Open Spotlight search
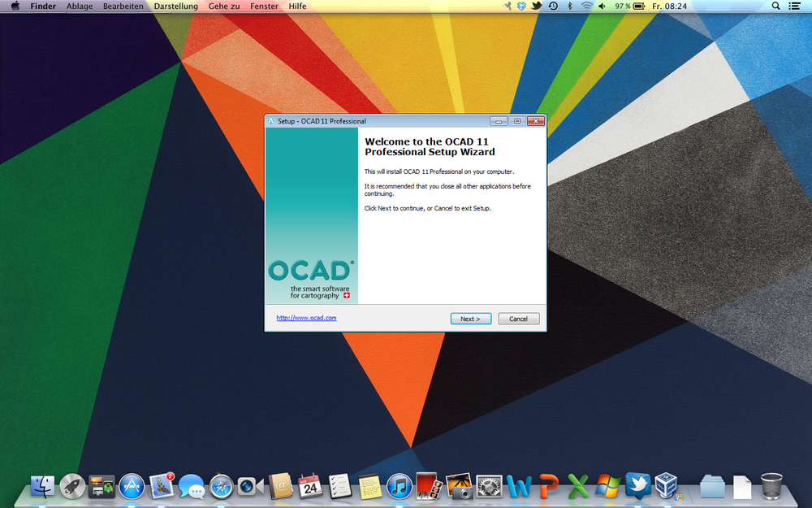812x508 pixels. pos(775,7)
